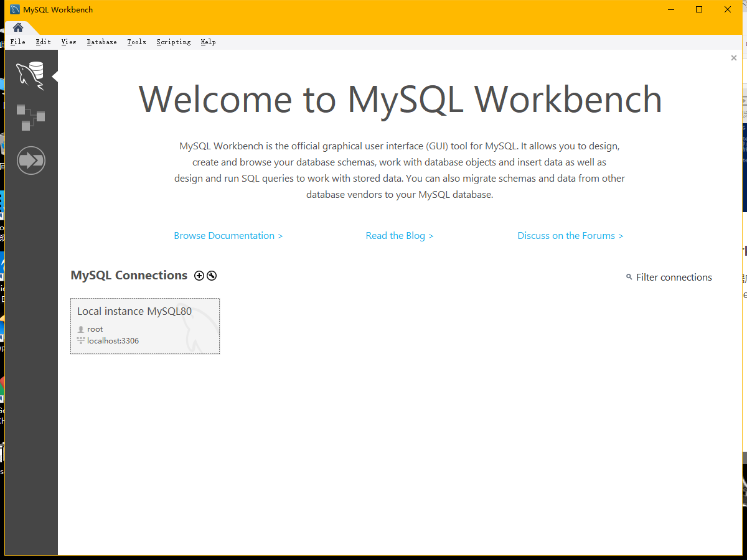Viewport: 747px width, 560px height.
Task: Click the Filter connections search field
Action: 674,278
